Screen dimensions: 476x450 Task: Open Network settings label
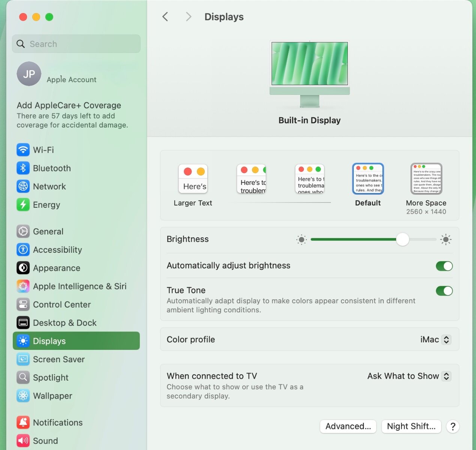(x=49, y=186)
